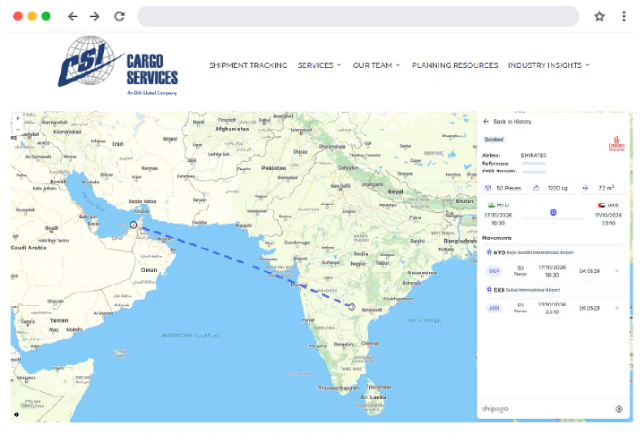
Task: Click the CSI Cargo Services logo
Action: point(118,66)
